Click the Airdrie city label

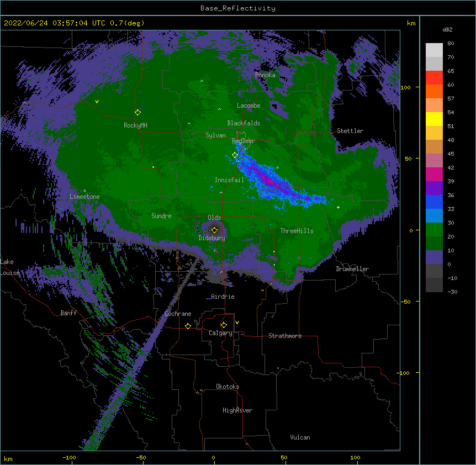(x=223, y=297)
